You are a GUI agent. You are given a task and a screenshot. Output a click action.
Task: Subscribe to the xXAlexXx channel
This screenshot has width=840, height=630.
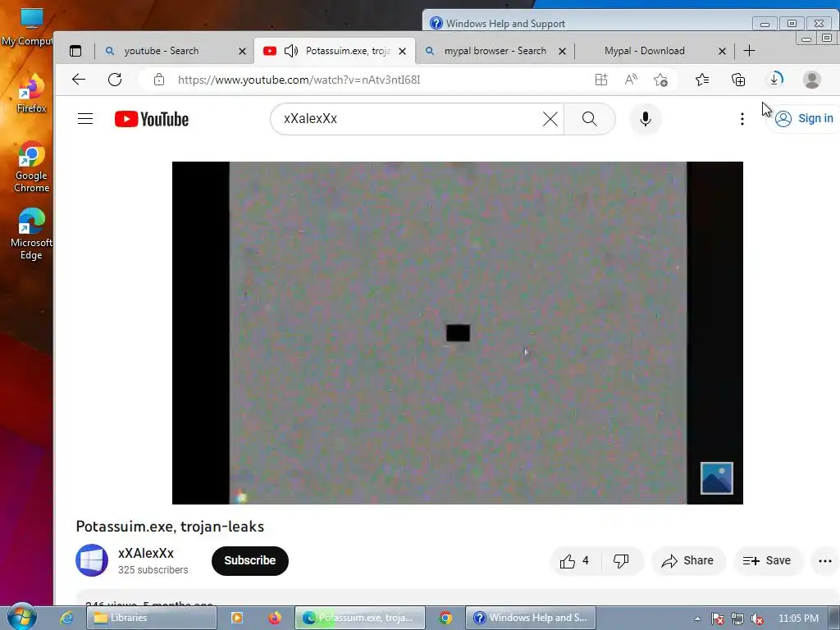(250, 561)
